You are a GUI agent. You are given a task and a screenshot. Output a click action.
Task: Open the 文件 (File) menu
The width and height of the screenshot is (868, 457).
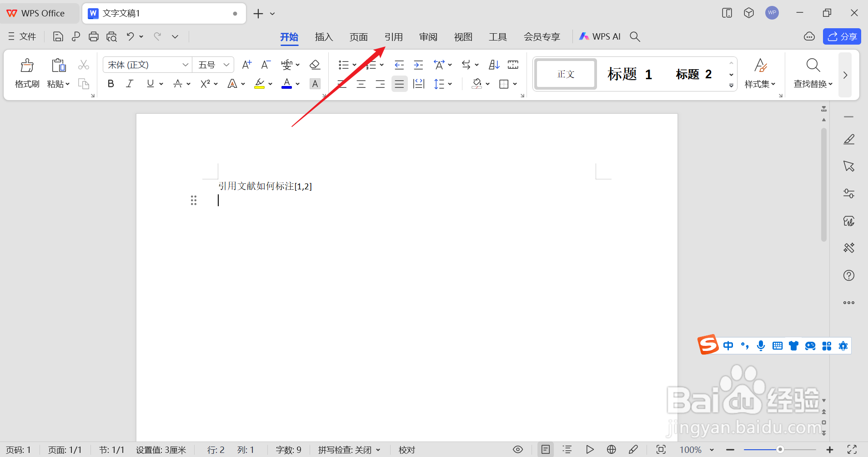(22, 36)
